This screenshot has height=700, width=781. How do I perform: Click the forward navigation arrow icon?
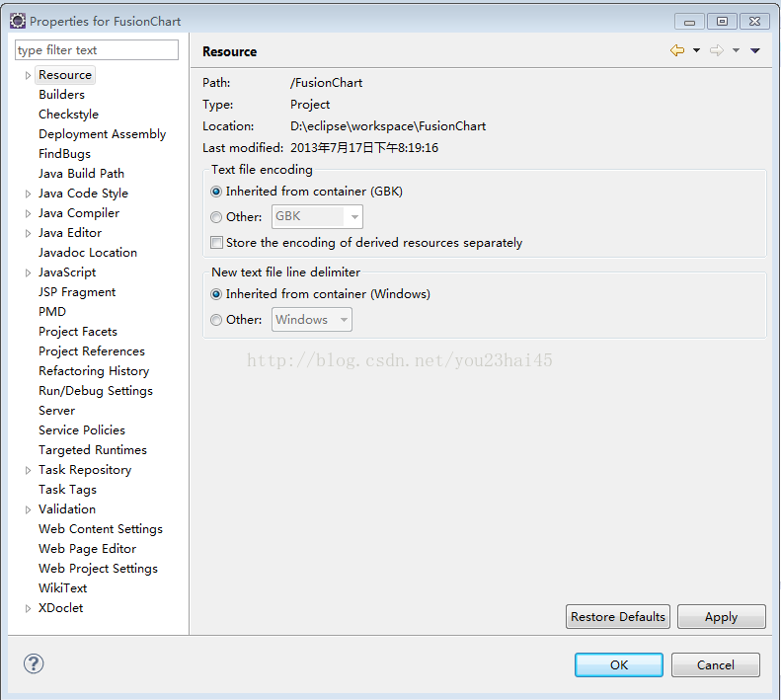pyautogui.click(x=717, y=50)
